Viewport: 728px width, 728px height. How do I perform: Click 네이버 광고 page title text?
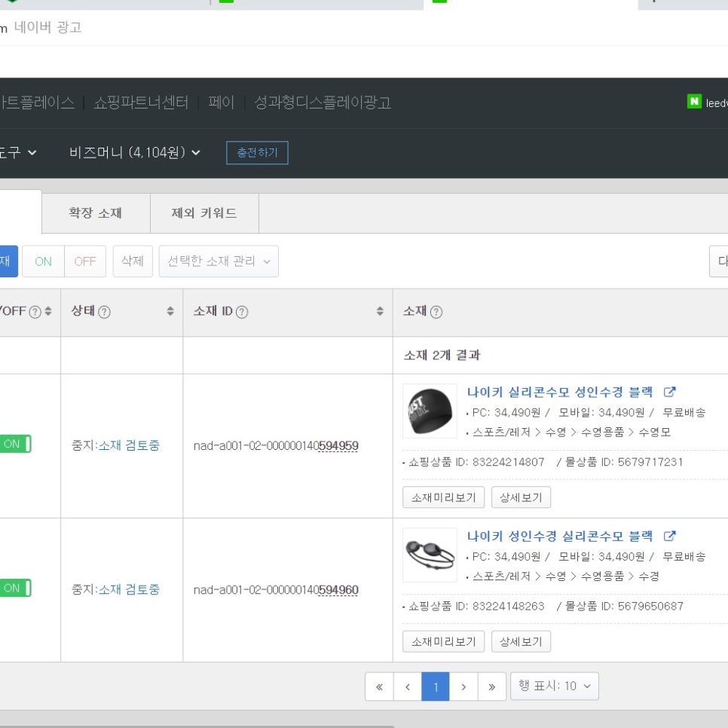coord(47,27)
